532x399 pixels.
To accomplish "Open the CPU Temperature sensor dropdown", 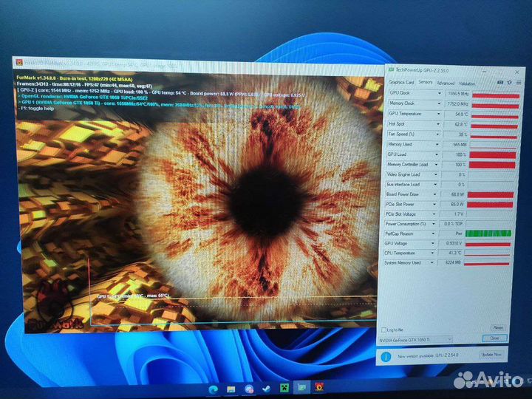I will pyautogui.click(x=432, y=253).
